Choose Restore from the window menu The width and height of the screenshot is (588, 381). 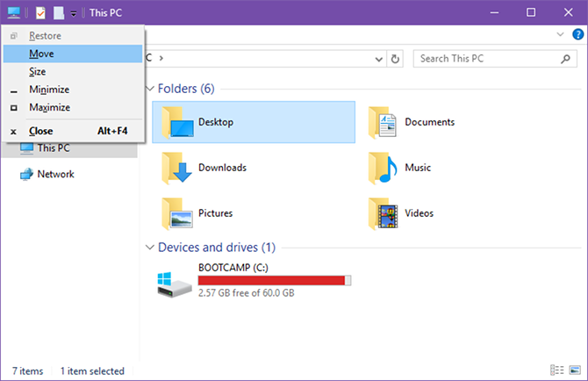tap(73, 36)
